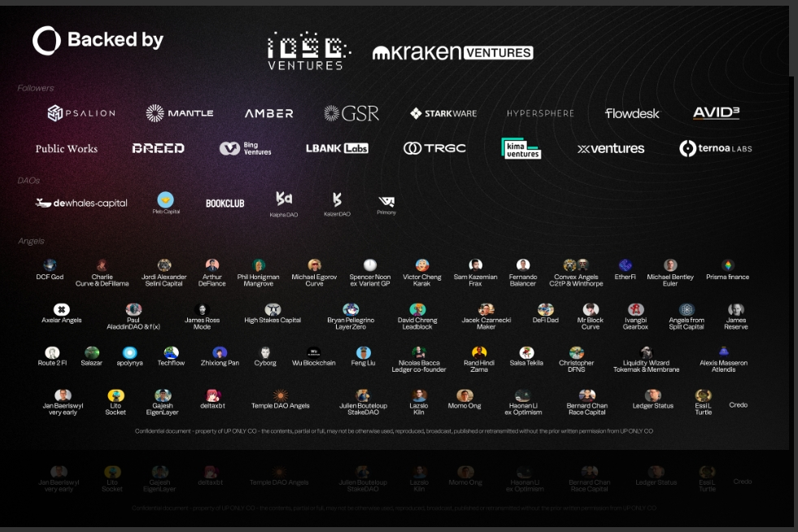Click the 'Backed by' title text
This screenshot has width=798, height=532.
pyautogui.click(x=116, y=39)
